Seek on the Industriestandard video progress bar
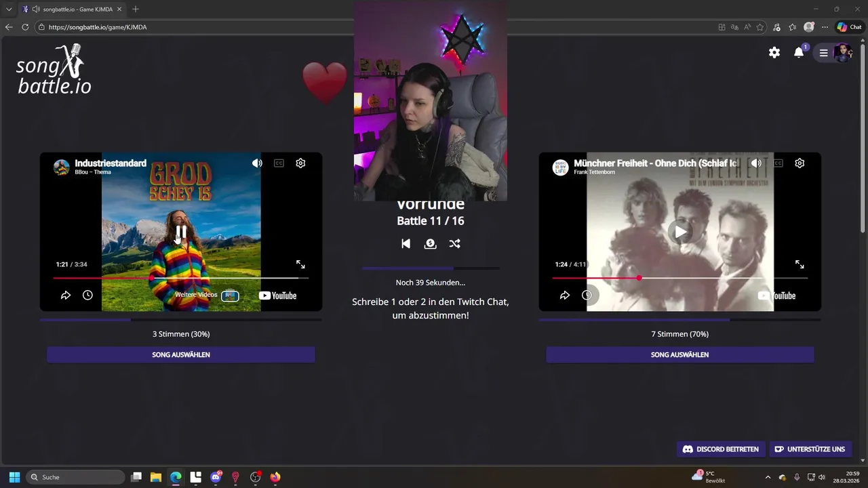The image size is (868, 488). pos(181,278)
